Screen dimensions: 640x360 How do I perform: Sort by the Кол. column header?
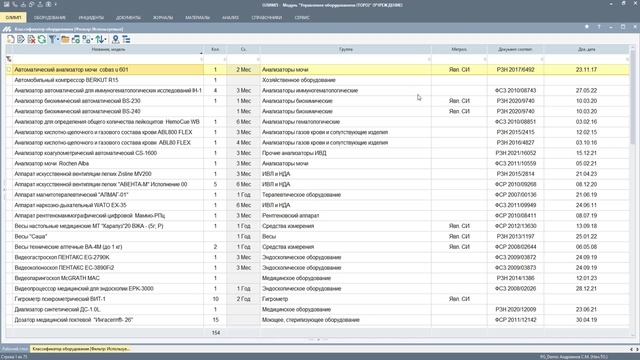point(215,49)
